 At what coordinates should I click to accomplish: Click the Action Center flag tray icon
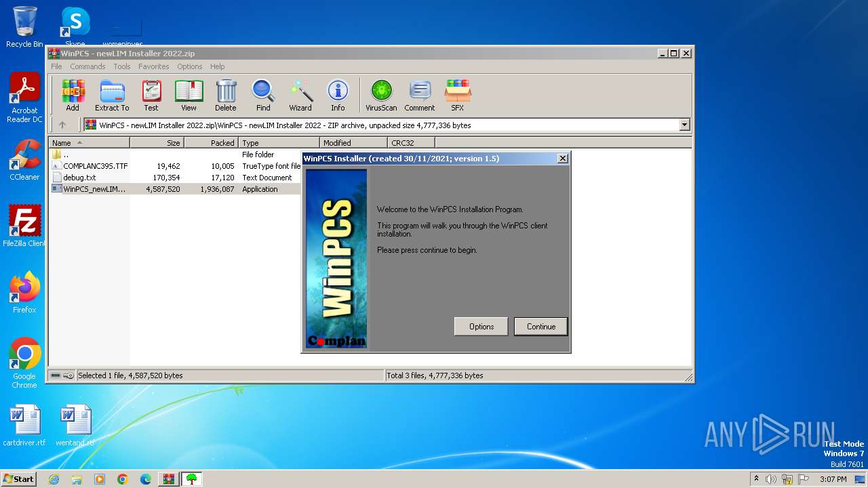(x=804, y=479)
